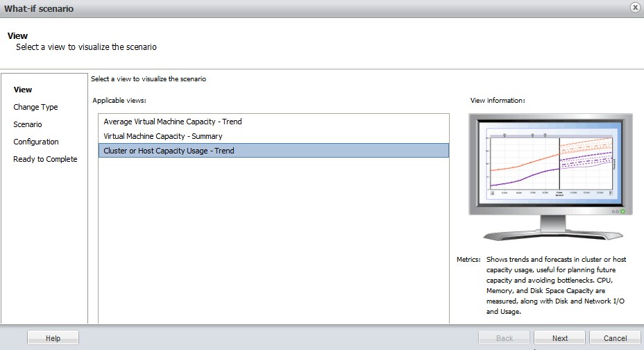Click the green power light on monitor image

click(x=622, y=211)
